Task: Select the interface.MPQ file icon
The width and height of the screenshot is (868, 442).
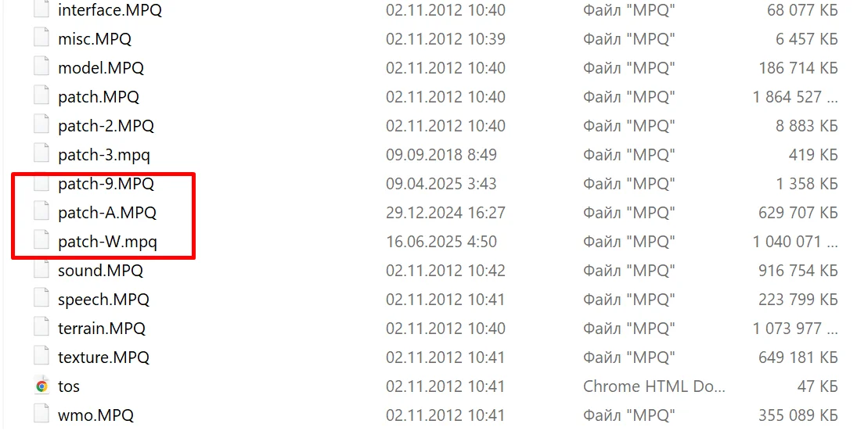Action: click(x=41, y=9)
